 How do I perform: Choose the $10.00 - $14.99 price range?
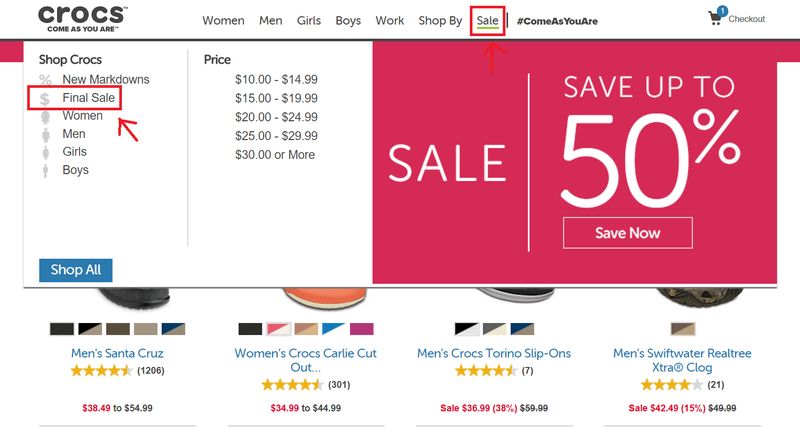[276, 80]
